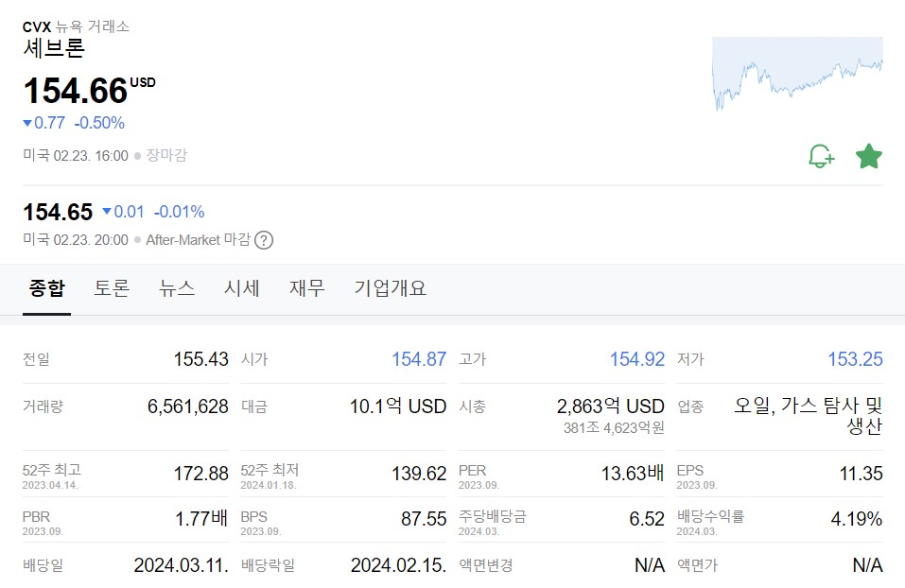The image size is (905, 588).
Task: Add a price alert with the bell icon
Action: click(x=822, y=156)
